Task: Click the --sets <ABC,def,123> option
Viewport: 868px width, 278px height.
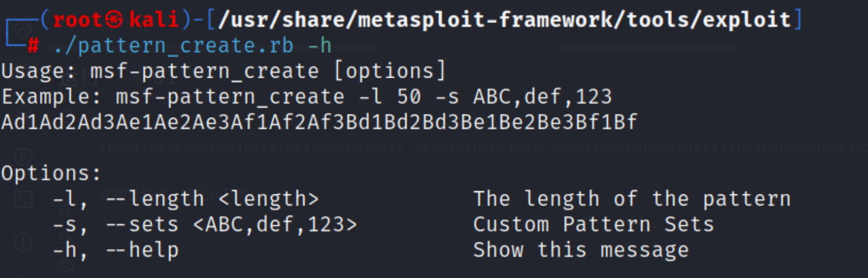Action: click(x=231, y=224)
